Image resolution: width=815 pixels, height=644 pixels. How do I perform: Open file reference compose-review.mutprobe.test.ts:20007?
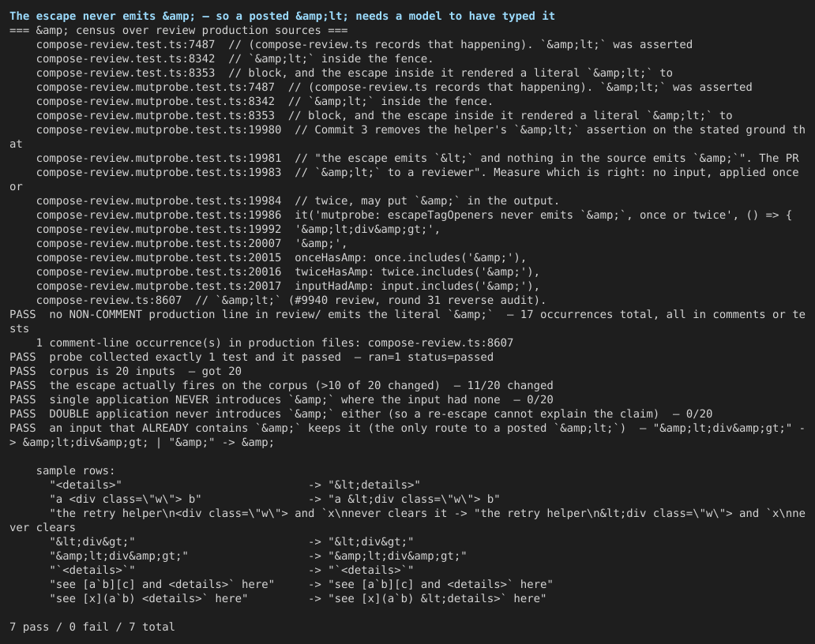(x=159, y=243)
